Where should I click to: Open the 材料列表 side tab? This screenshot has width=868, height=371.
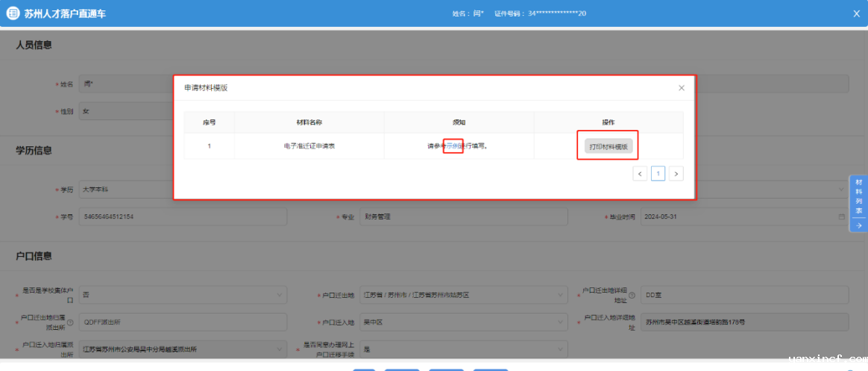(858, 196)
